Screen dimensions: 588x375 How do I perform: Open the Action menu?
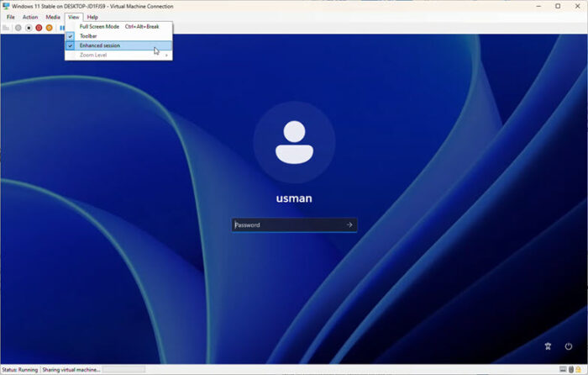coord(30,17)
